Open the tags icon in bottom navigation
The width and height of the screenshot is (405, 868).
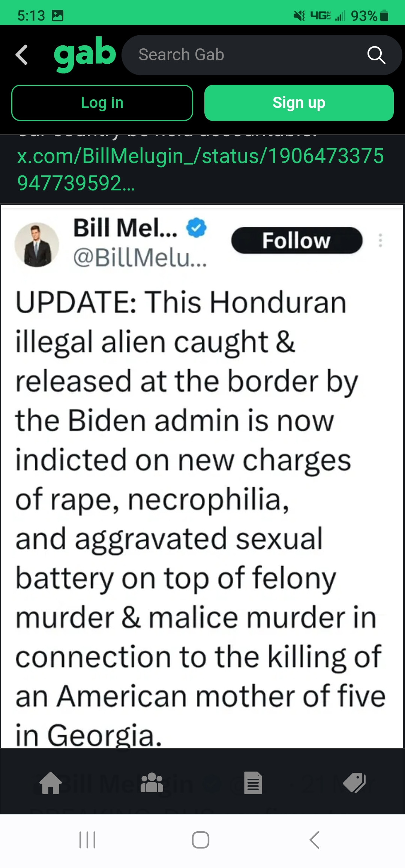click(x=354, y=783)
